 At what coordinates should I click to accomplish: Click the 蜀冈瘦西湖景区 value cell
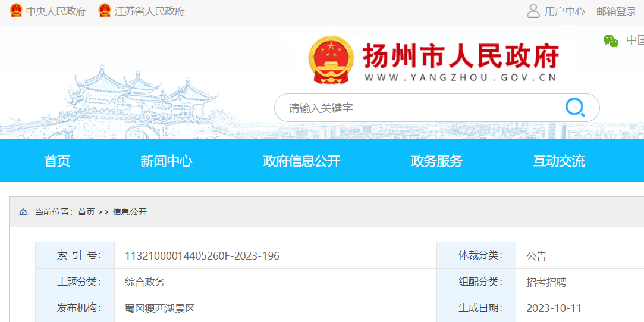click(x=275, y=308)
